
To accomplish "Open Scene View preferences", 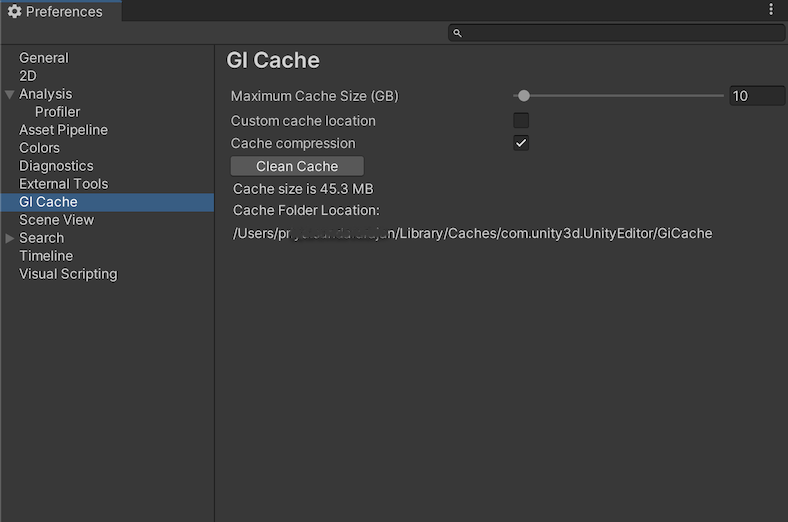I will pos(56,220).
